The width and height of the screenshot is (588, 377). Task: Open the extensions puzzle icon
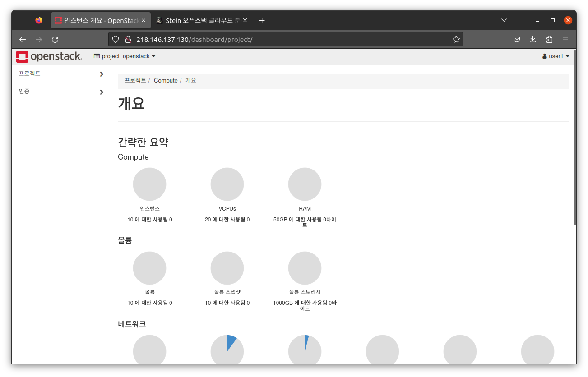(549, 40)
